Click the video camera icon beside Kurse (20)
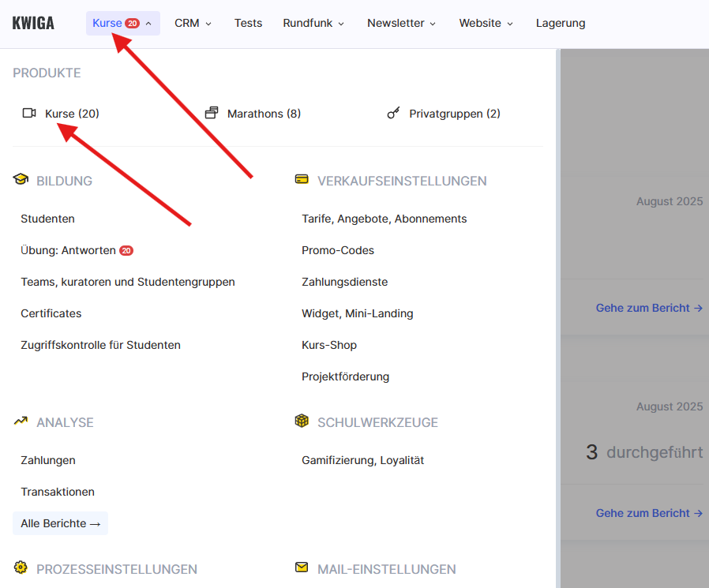This screenshot has height=588, width=709. coord(29,114)
